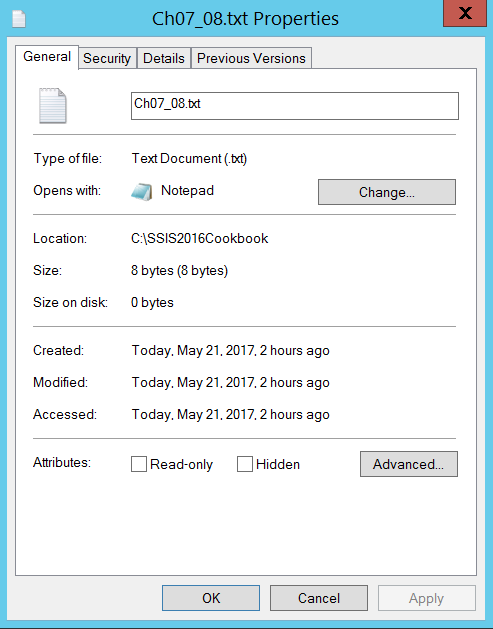Screen dimensions: 493x629
Task: Go to the General tab
Action: point(47,57)
